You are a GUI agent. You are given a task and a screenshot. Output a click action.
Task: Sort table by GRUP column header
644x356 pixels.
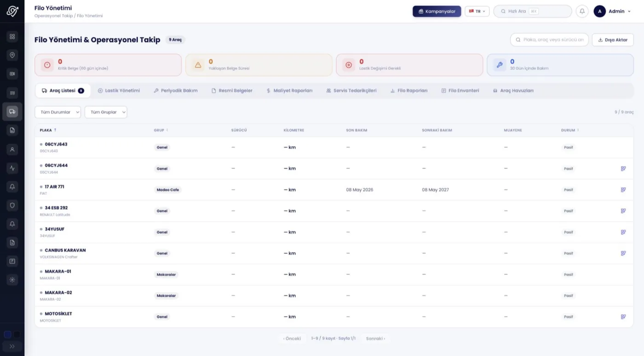(161, 130)
